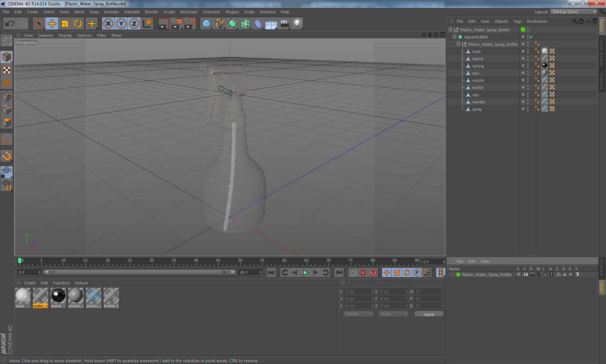Click the Apply button
606x364 pixels.
(x=429, y=314)
